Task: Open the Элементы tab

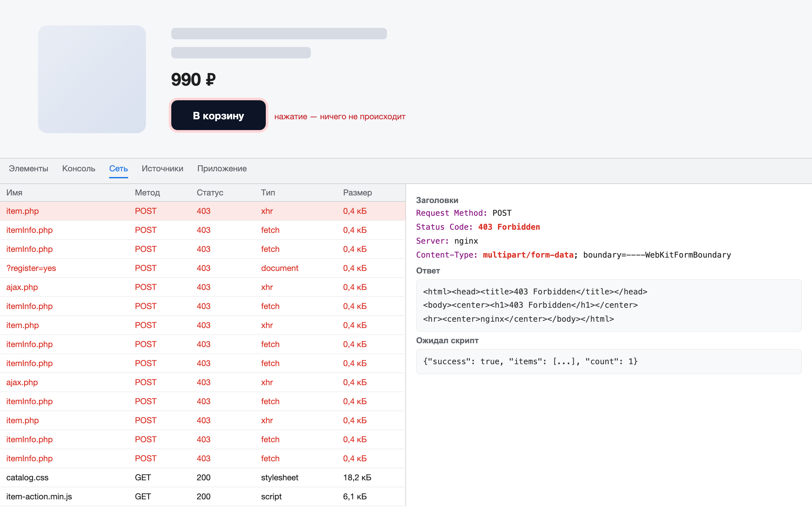Action: (28, 169)
